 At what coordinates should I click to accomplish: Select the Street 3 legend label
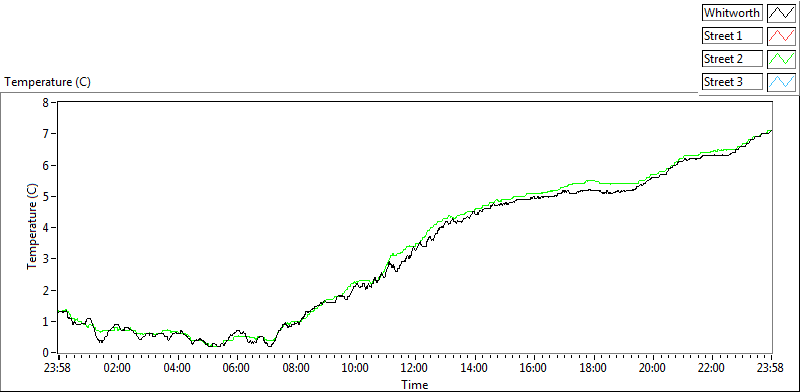coord(732,82)
